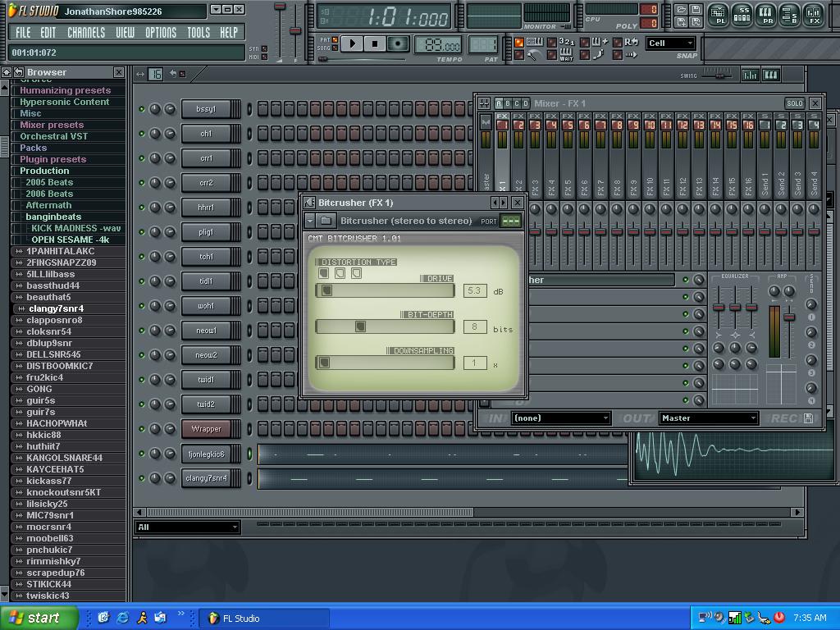
Task: Click the Bitcrusher PORT indicator
Action: (x=510, y=221)
